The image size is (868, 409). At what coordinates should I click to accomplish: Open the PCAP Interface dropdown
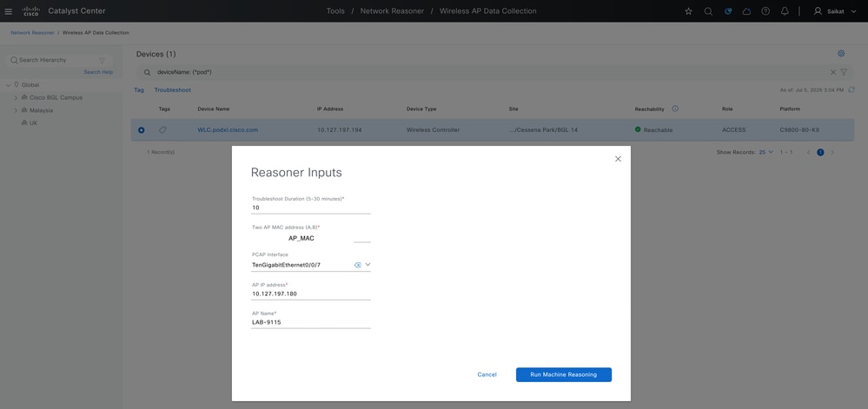point(368,265)
